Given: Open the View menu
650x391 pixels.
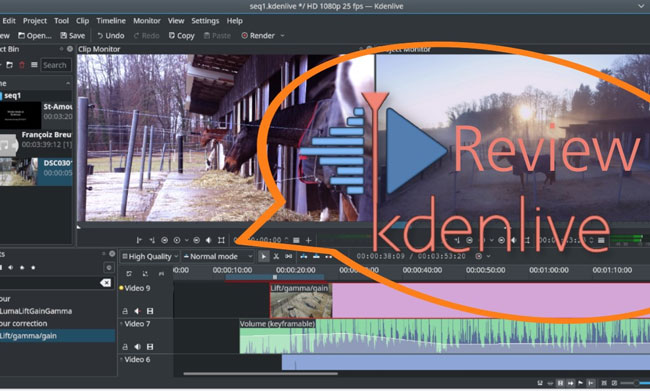Looking at the screenshot, I should [176, 21].
